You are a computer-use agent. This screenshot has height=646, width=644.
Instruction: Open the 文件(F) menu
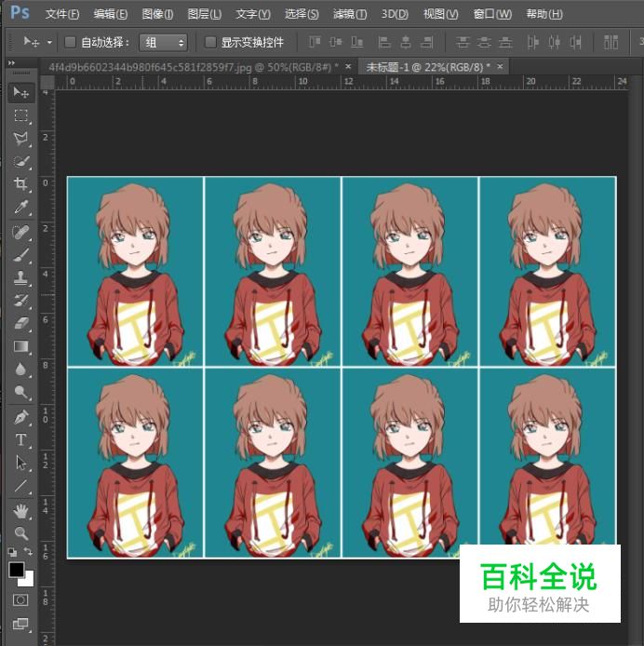coord(61,14)
